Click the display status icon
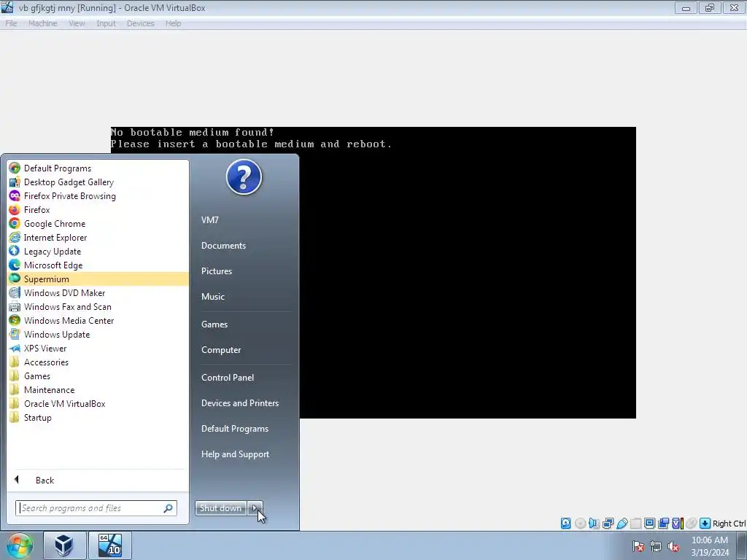This screenshot has width=747, height=560. [649, 524]
